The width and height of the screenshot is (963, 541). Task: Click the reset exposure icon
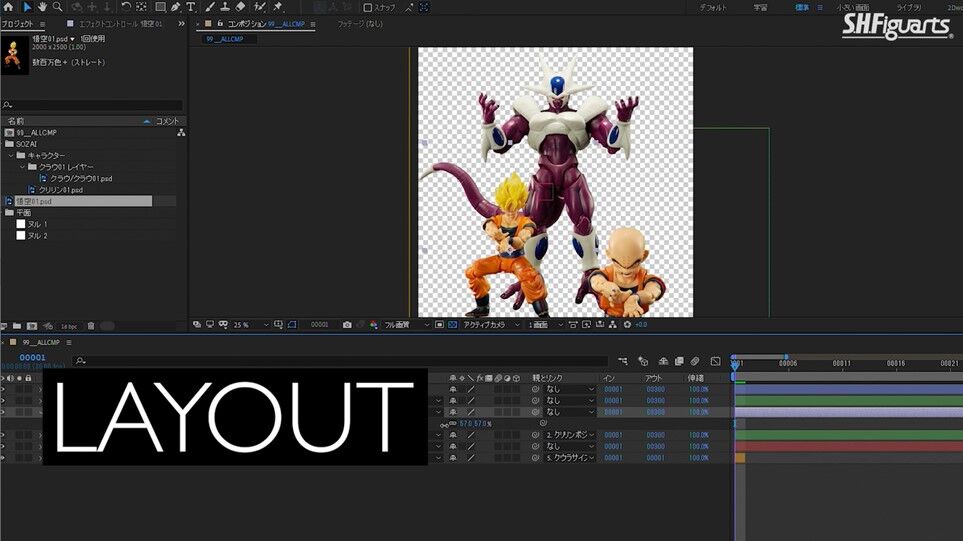pos(627,324)
